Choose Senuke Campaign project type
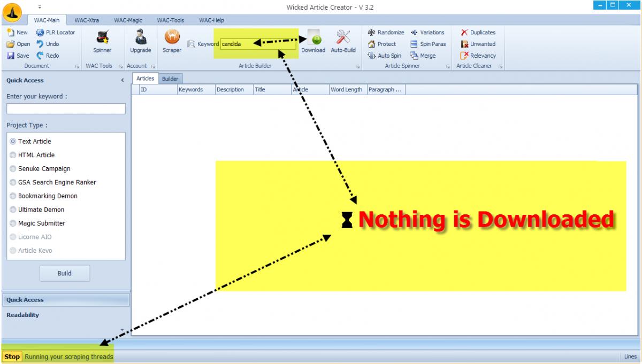This screenshot has height=364, width=642. coord(40,169)
